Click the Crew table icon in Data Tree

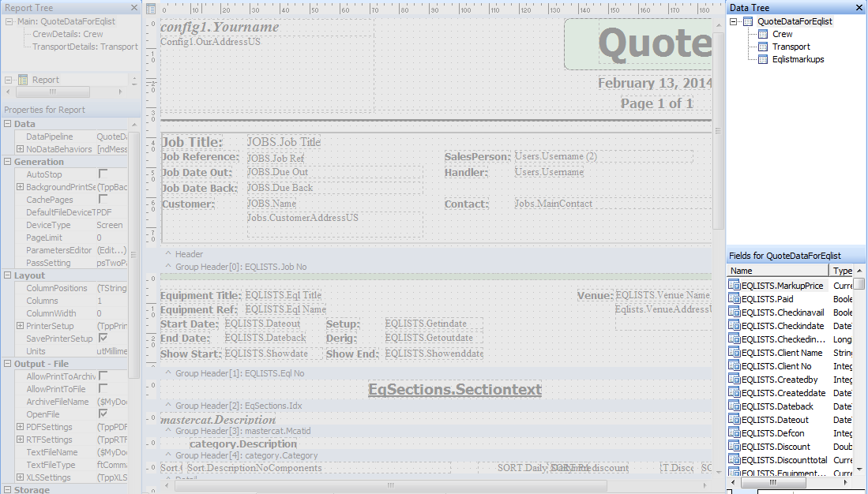coord(762,34)
